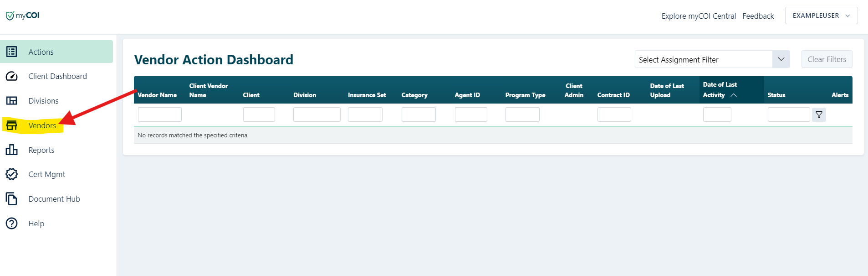Focus the Vendor Name filter field
Viewport: 868px width, 276px height.
click(x=160, y=115)
